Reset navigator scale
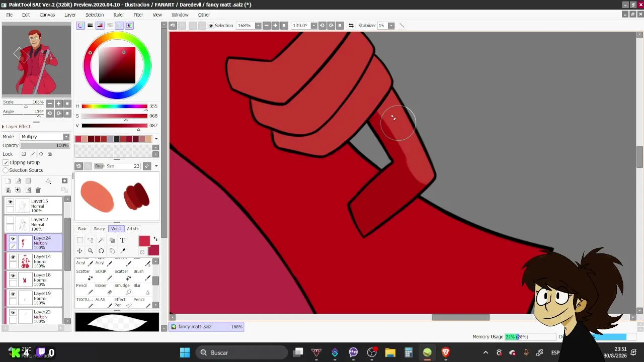 pyautogui.click(x=67, y=104)
